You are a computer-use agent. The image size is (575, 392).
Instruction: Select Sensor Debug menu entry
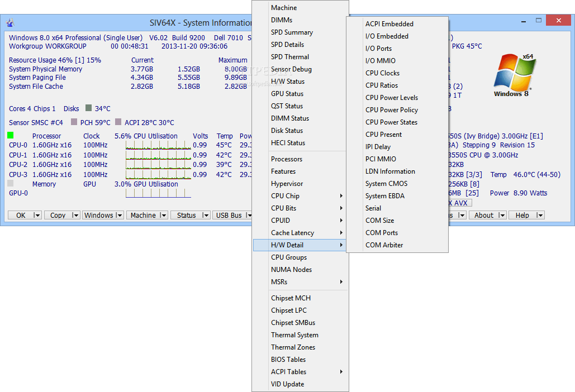click(x=300, y=69)
